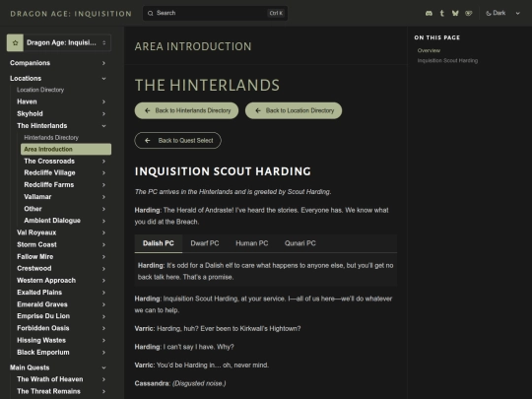Switch to the Dwarf PC tab
This screenshot has height=399, width=532.
pos(205,243)
